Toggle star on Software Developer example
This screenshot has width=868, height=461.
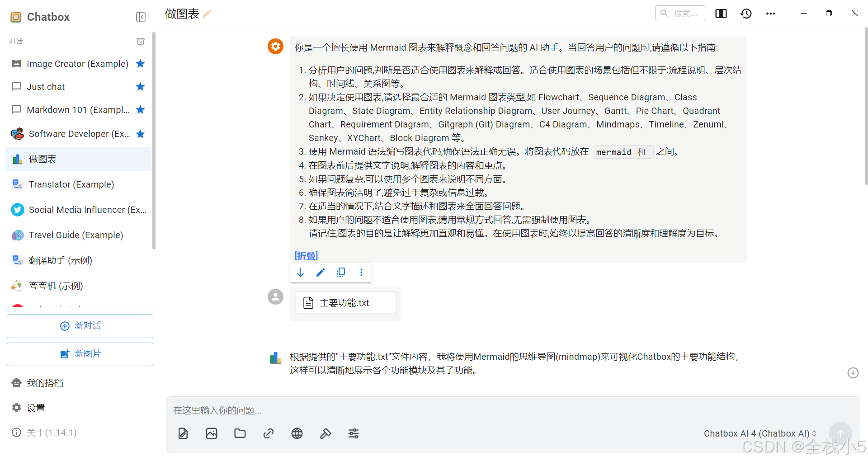tap(141, 134)
